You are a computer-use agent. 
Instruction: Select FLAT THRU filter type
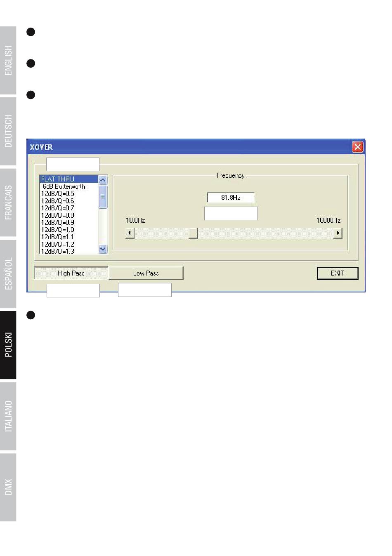tap(58, 179)
